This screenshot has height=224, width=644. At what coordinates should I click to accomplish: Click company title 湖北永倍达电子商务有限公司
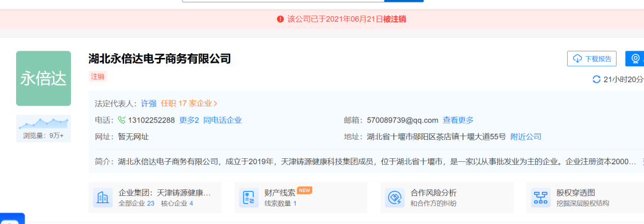click(160, 59)
